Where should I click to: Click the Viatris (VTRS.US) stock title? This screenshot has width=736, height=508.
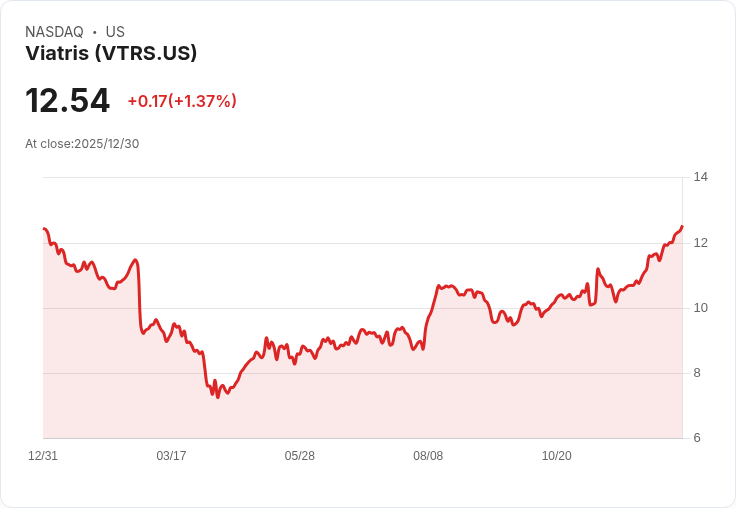[111, 53]
